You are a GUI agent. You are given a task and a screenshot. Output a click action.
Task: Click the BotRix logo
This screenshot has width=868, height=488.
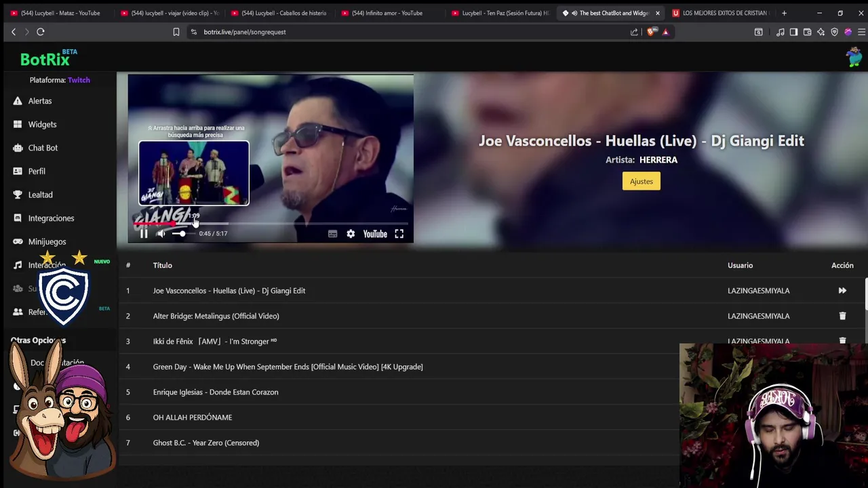[45, 60]
